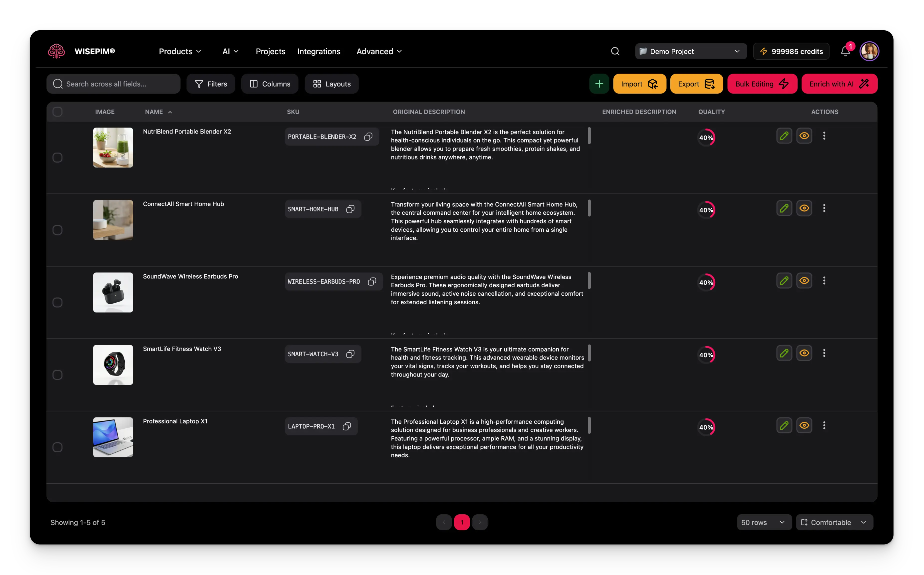Click the Export button

point(696,84)
